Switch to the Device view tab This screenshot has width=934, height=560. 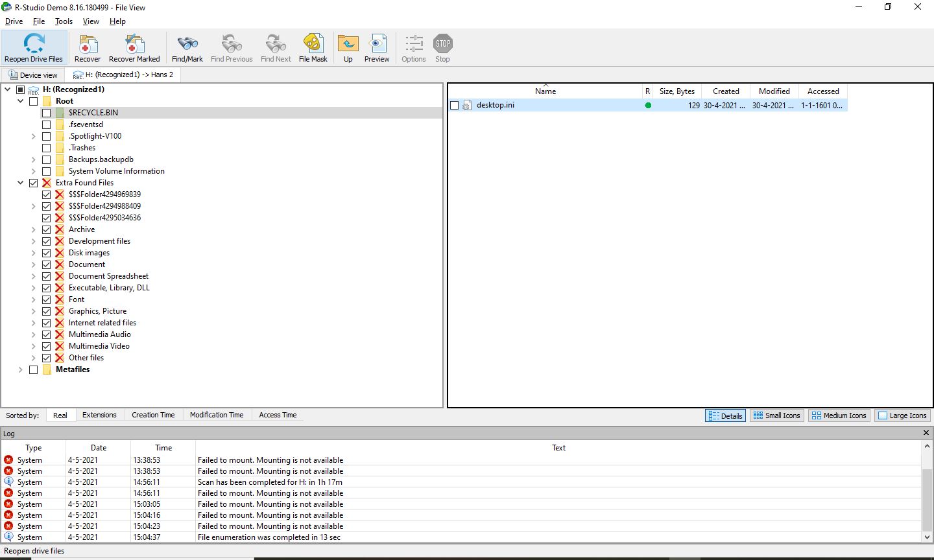[33, 75]
